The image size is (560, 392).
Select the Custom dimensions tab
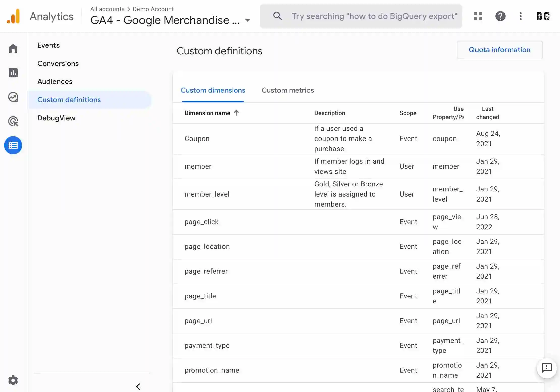tap(213, 90)
